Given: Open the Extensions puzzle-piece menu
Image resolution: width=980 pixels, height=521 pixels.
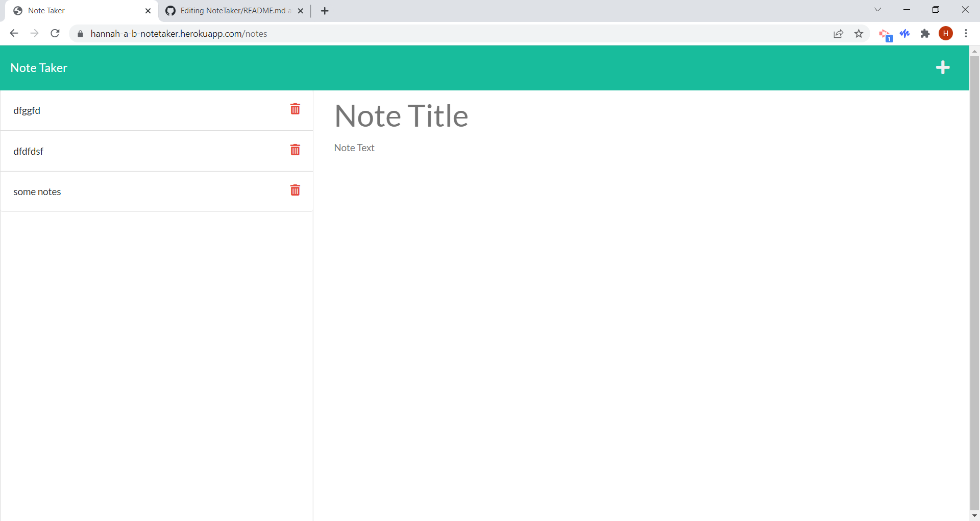Looking at the screenshot, I should pyautogui.click(x=926, y=33).
